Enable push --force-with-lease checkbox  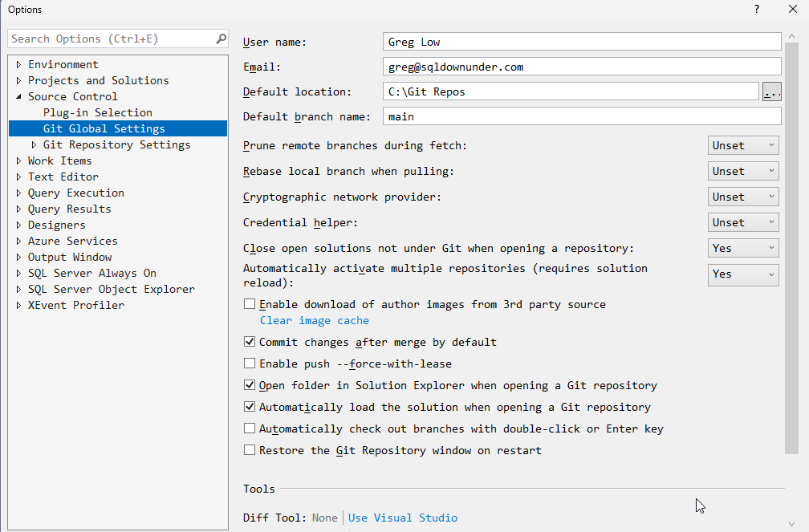[250, 363]
